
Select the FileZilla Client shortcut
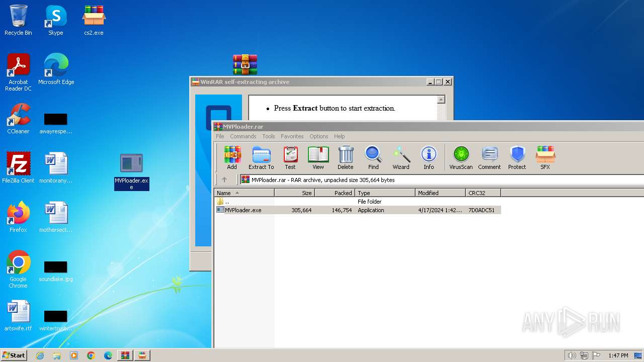(18, 167)
